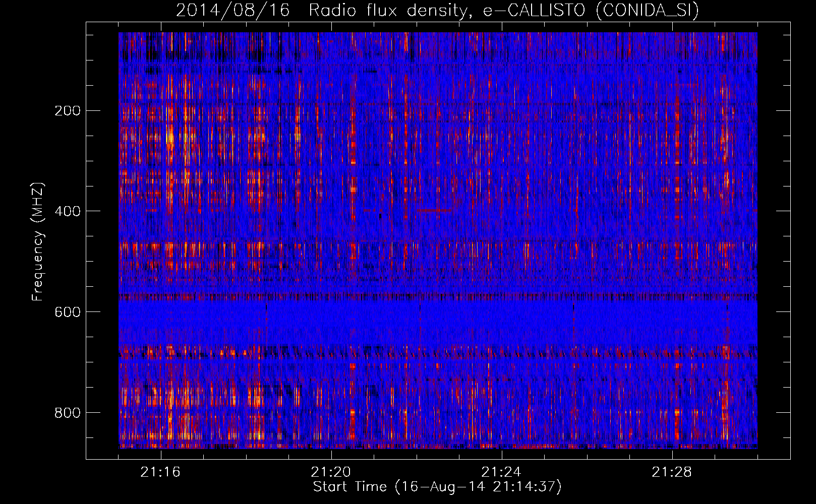Image resolution: width=816 pixels, height=504 pixels.
Task: Select the 'Frequency (MHZ)' axis label
Action: coord(38,241)
